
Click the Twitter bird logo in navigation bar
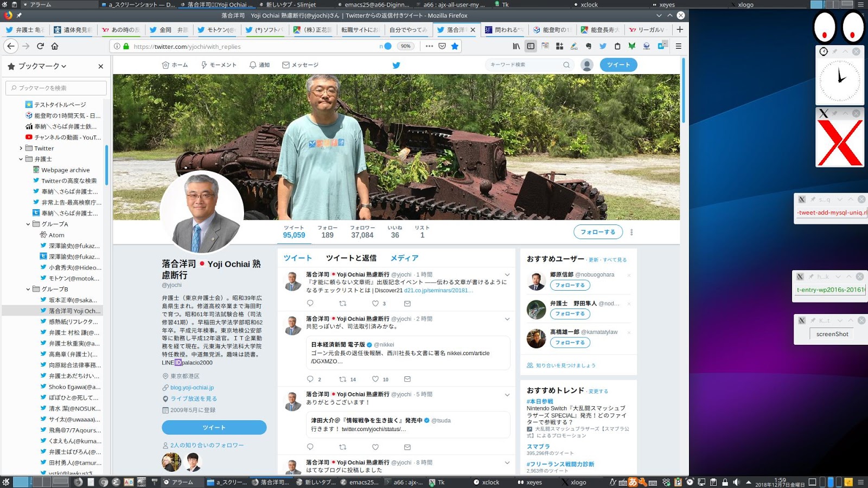pyautogui.click(x=397, y=65)
